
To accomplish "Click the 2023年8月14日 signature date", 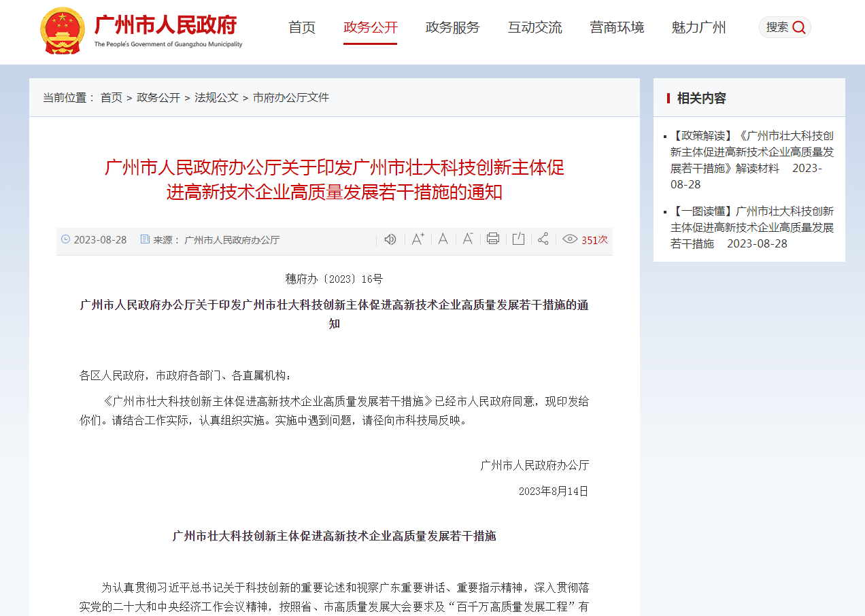I will tap(554, 491).
